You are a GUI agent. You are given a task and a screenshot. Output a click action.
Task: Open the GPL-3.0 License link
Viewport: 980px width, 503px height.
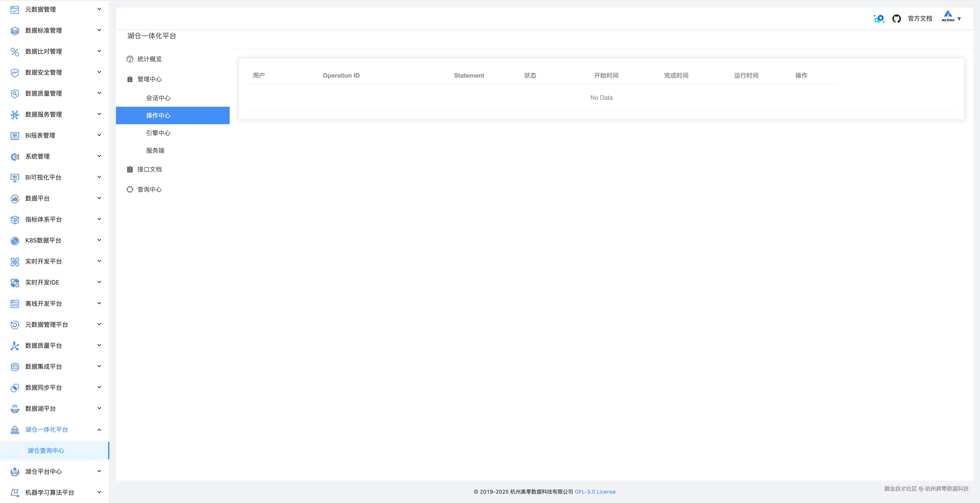point(595,492)
